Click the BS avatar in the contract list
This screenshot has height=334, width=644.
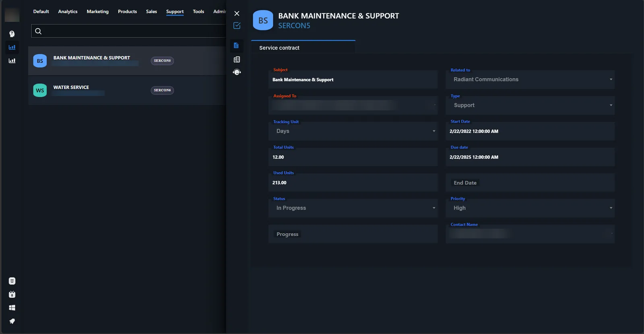40,61
